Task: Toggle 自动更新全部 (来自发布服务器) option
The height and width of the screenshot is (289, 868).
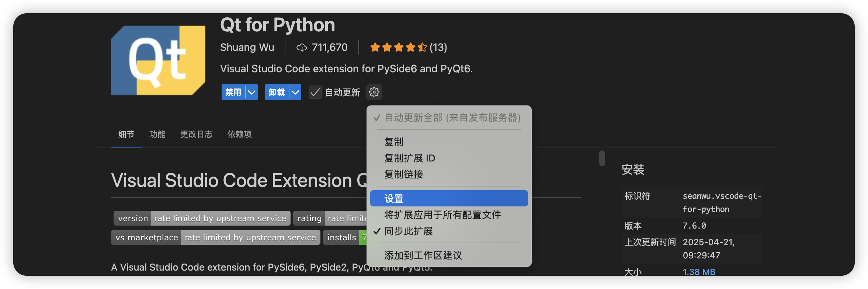Action: pyautogui.click(x=449, y=118)
